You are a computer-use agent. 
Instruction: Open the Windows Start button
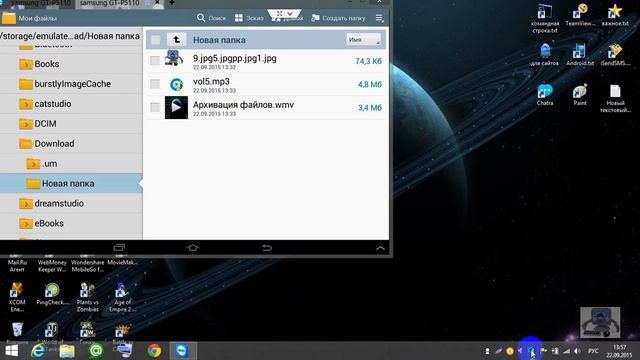click(x=11, y=351)
